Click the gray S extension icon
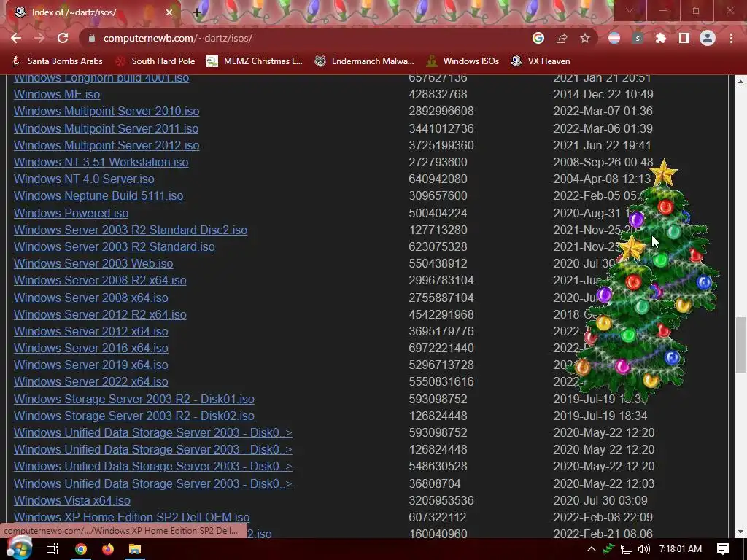The image size is (747, 560). click(x=638, y=38)
